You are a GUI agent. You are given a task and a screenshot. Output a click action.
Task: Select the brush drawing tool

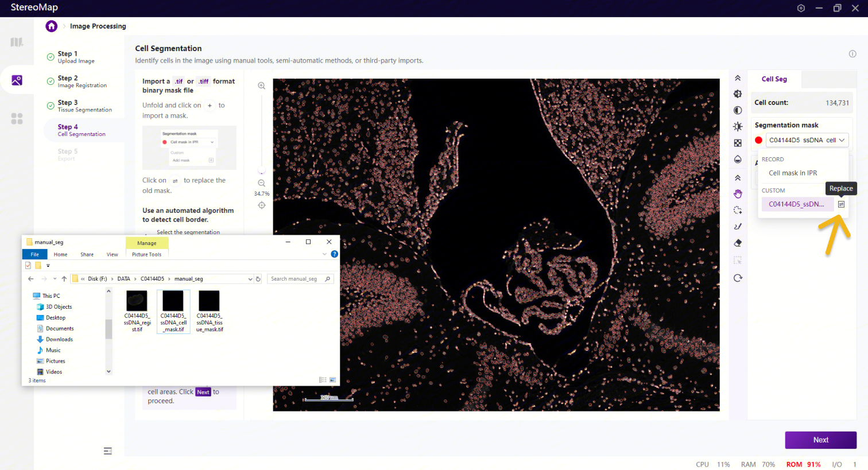click(x=738, y=226)
